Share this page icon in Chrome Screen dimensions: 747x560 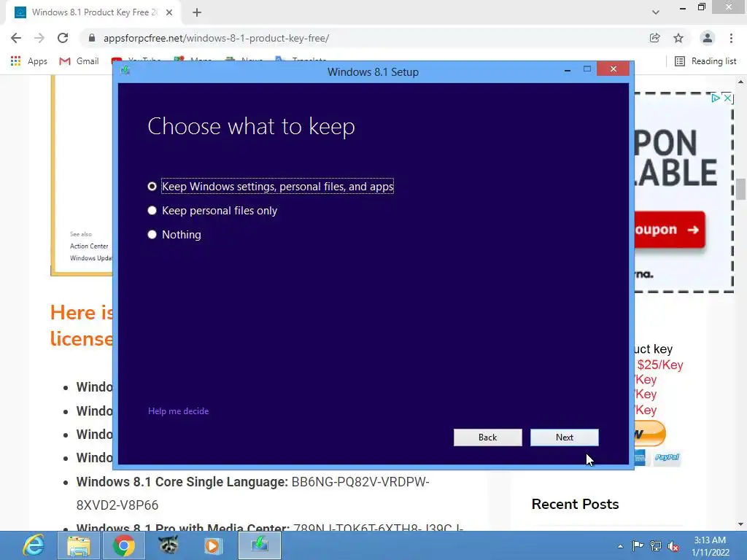(654, 38)
